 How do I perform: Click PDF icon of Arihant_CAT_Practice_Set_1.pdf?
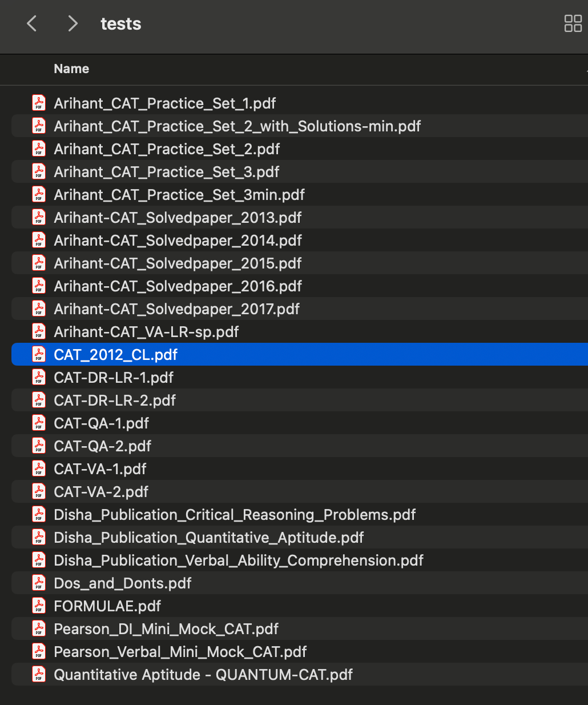(x=39, y=103)
